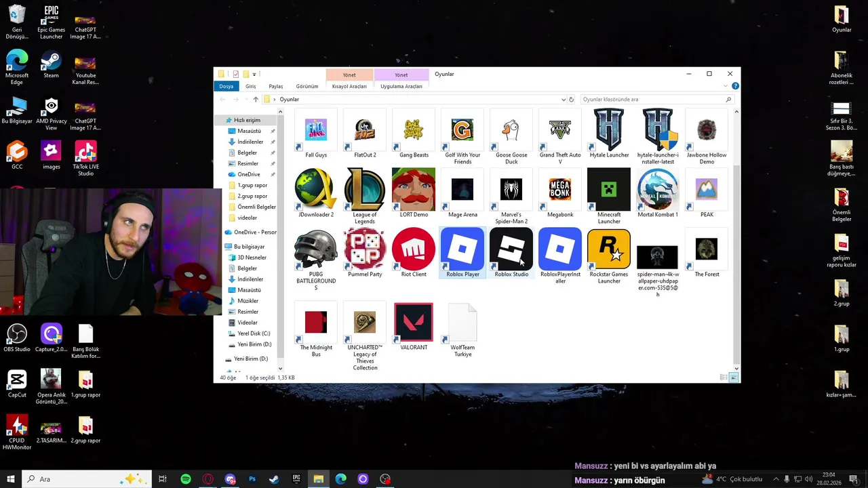
Task: Open Customize Quick Access Toolbar dropdown
Action: coord(254,74)
